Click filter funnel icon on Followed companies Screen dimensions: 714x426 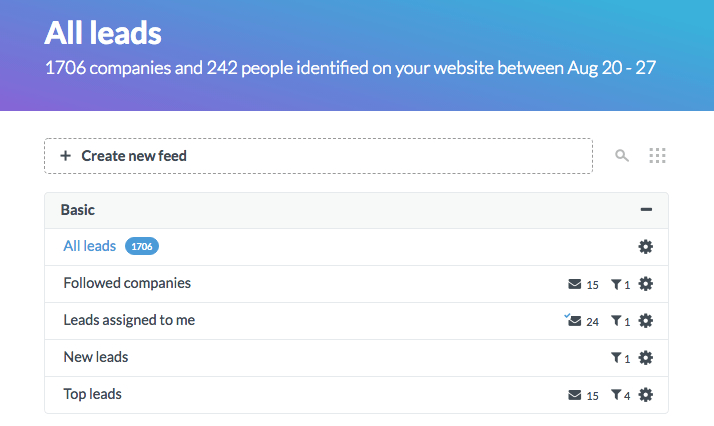pyautogui.click(x=616, y=284)
